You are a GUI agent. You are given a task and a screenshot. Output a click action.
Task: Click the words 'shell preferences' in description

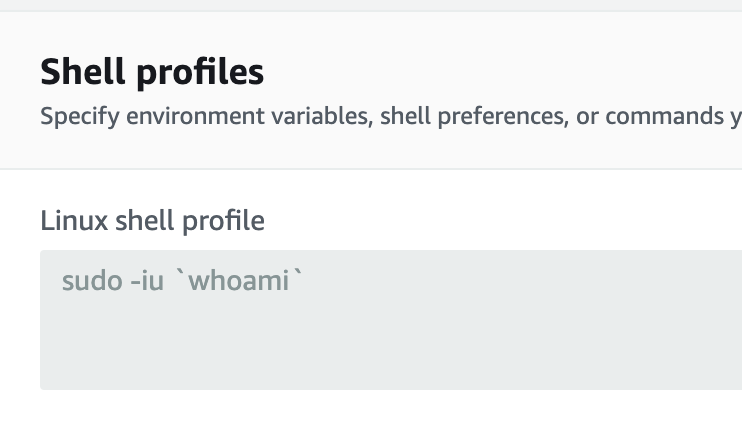tap(472, 117)
